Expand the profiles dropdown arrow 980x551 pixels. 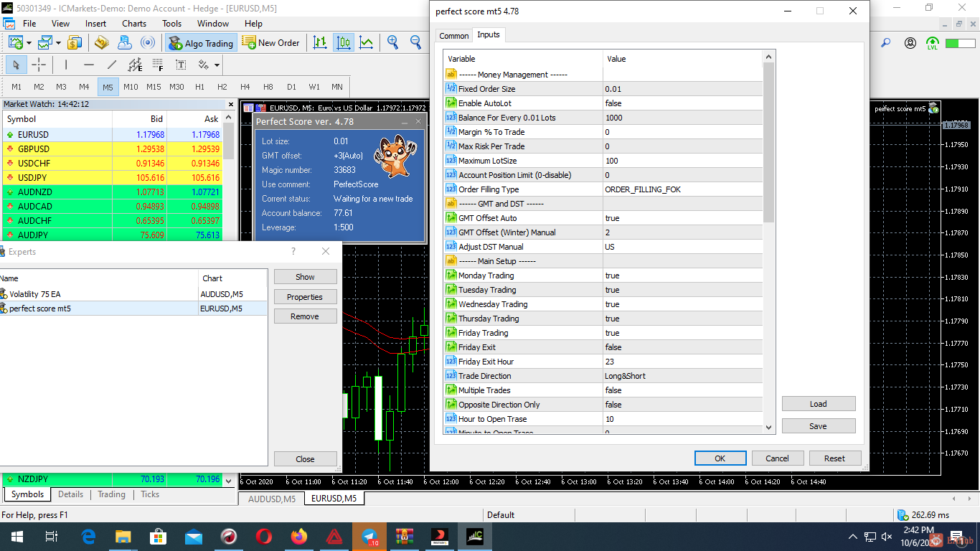59,43
